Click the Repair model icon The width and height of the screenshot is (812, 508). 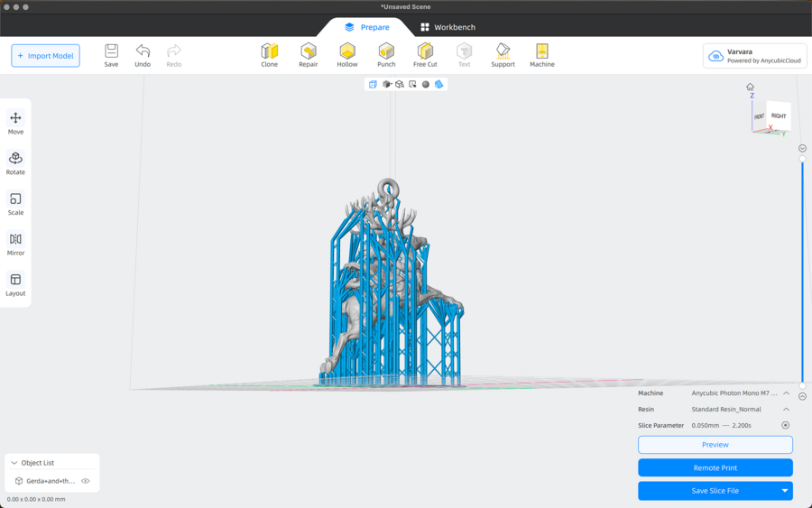click(x=309, y=55)
